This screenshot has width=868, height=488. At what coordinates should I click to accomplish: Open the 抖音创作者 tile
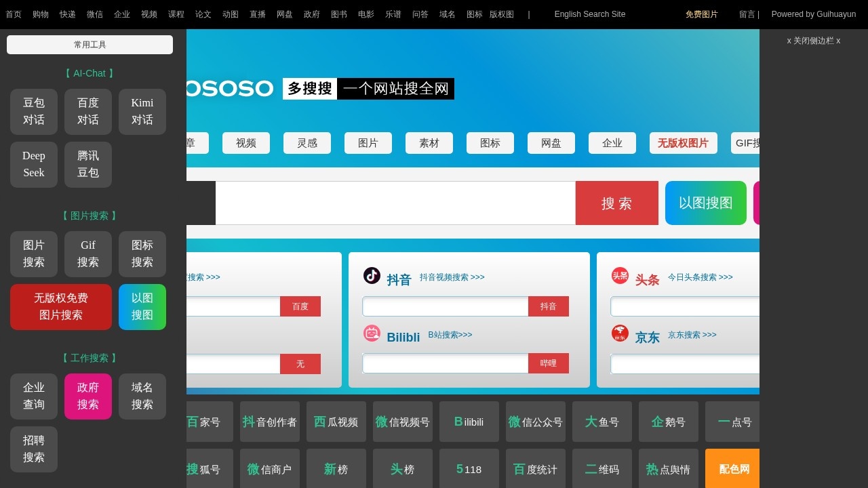pos(270,422)
